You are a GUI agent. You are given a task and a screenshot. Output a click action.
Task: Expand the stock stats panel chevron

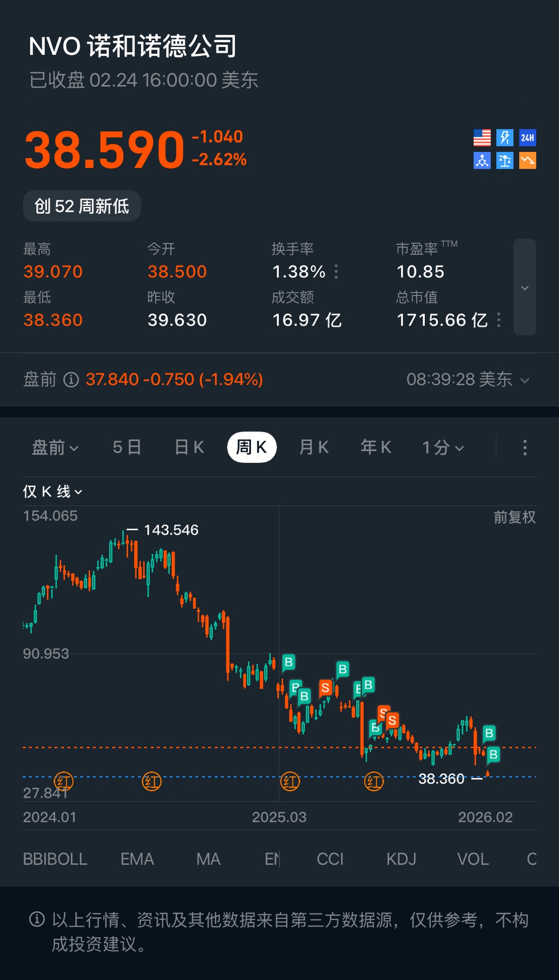525,288
